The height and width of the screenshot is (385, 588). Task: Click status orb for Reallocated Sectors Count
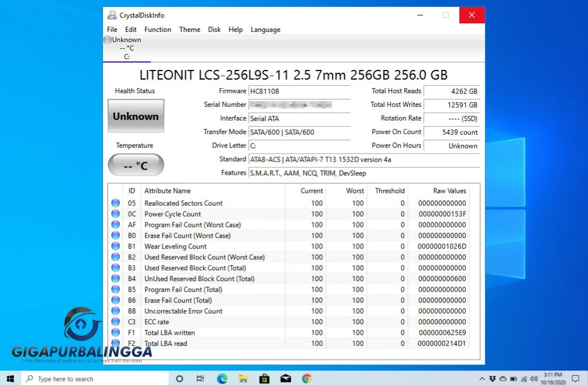(116, 203)
